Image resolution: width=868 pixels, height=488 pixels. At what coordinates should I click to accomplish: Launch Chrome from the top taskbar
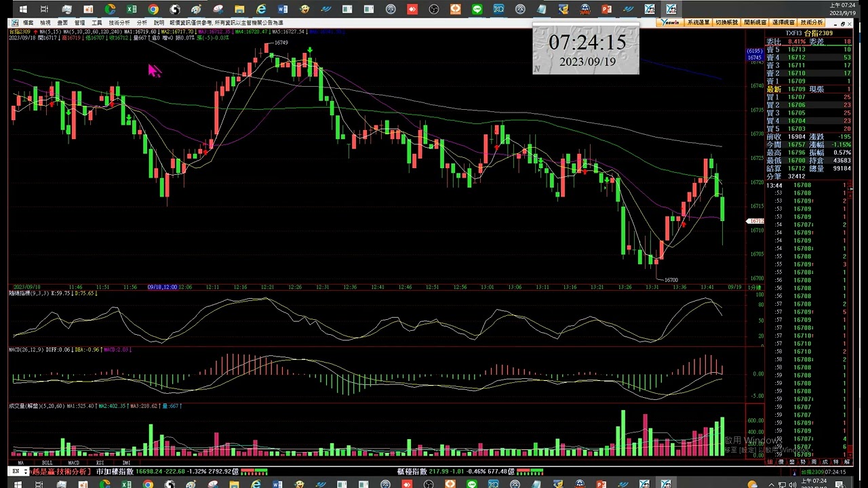[153, 9]
